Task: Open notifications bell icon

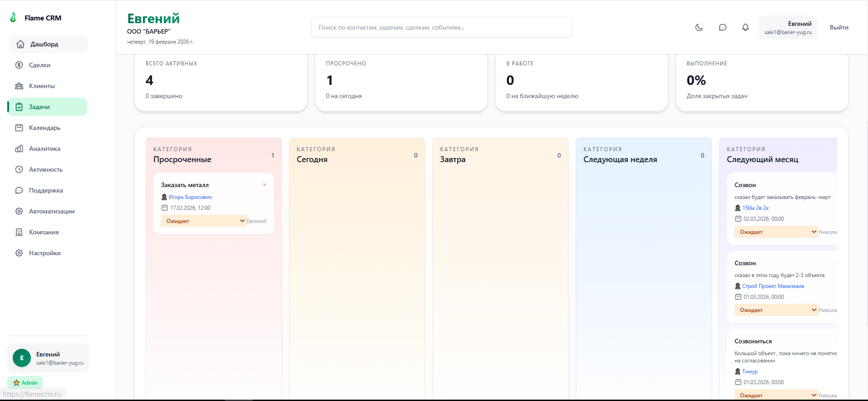Action: [745, 27]
